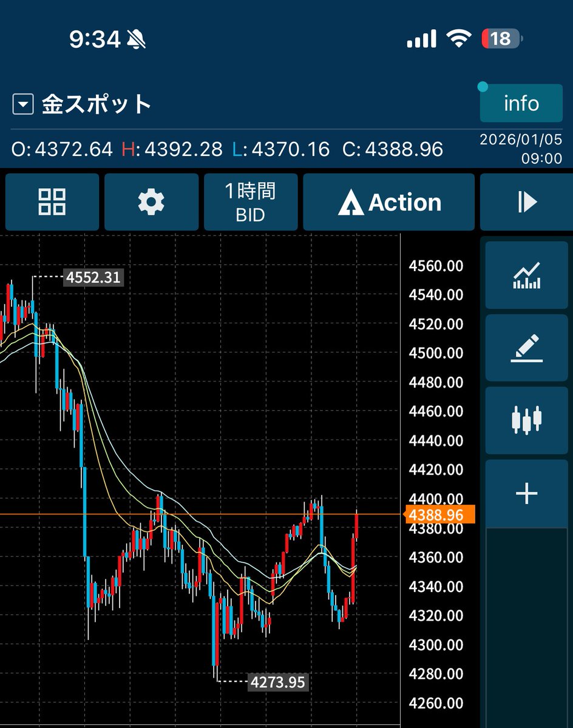Tap the close value 4388.96 in header

[404, 149]
